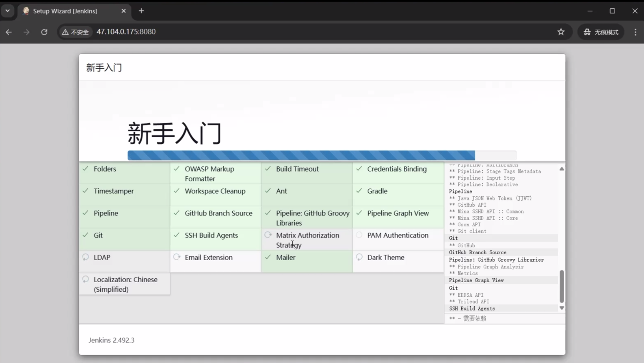
Task: Open a new browser tab
Action: (142, 11)
